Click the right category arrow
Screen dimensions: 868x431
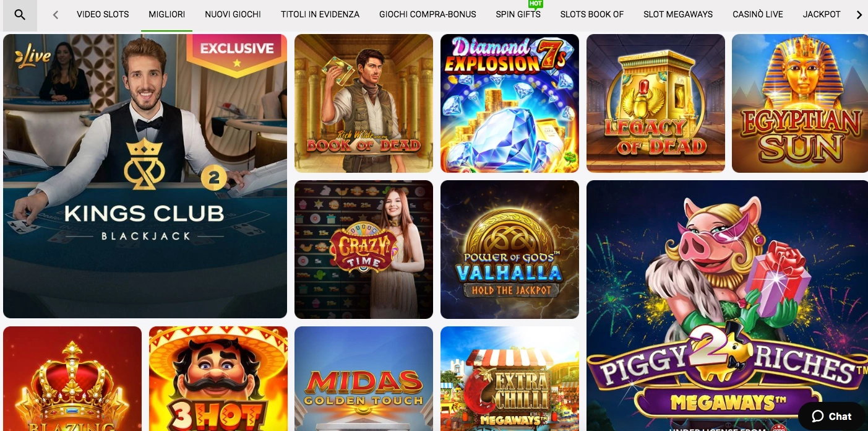[859, 15]
